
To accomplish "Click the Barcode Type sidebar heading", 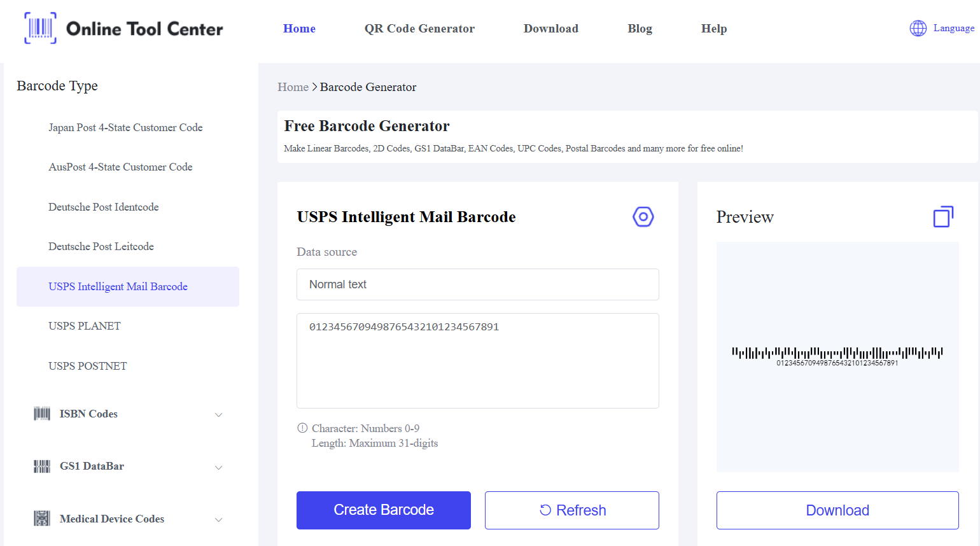I will [x=57, y=86].
